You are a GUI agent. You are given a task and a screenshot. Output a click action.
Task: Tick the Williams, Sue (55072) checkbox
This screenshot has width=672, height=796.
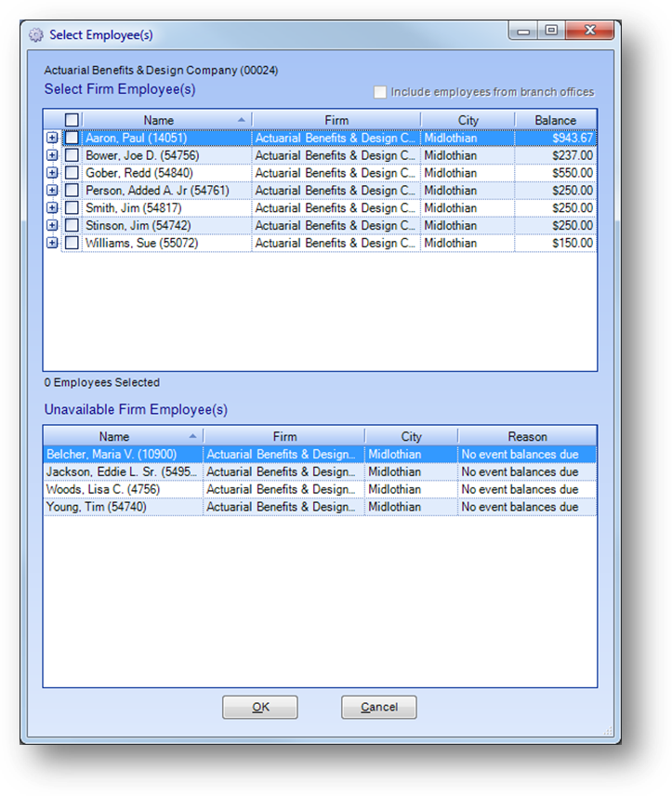click(72, 243)
